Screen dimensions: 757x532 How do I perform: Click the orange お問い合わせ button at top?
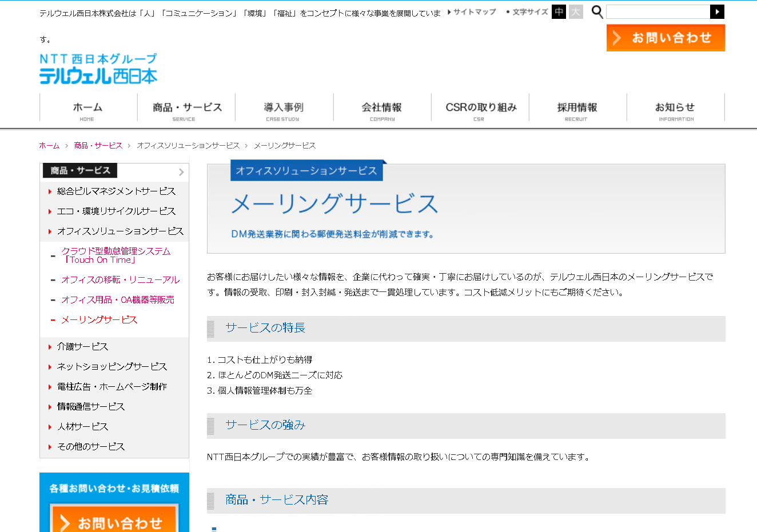tap(666, 38)
